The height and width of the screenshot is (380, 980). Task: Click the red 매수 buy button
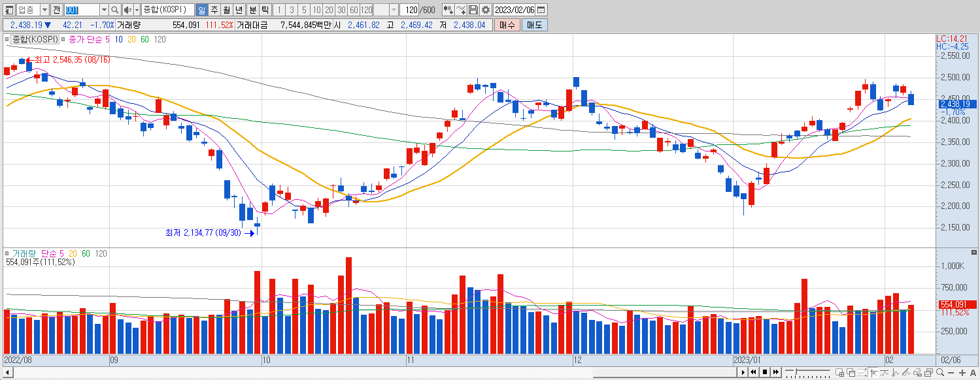pyautogui.click(x=507, y=25)
